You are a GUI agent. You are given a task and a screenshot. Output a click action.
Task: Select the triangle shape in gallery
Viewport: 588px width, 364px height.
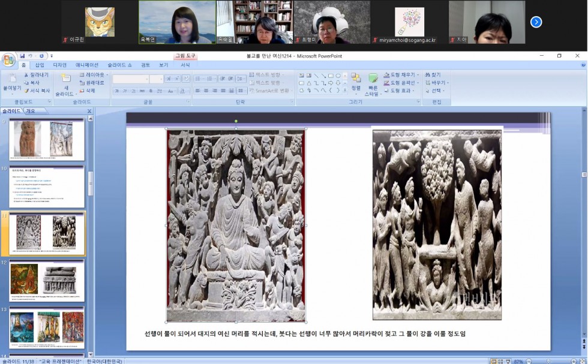click(x=309, y=83)
